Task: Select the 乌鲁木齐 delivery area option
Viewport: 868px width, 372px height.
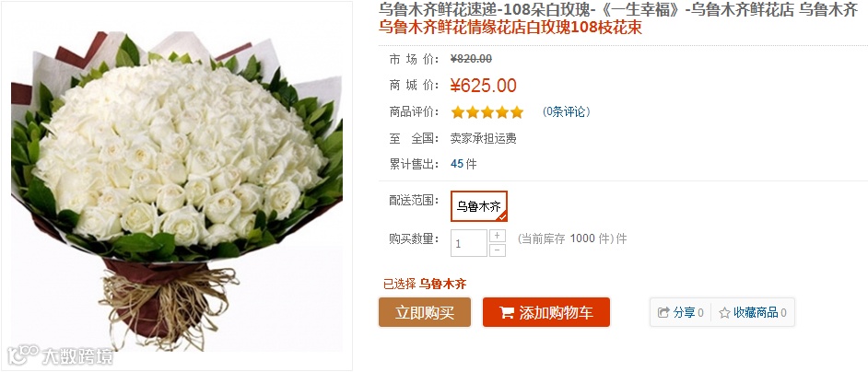Action: point(479,206)
